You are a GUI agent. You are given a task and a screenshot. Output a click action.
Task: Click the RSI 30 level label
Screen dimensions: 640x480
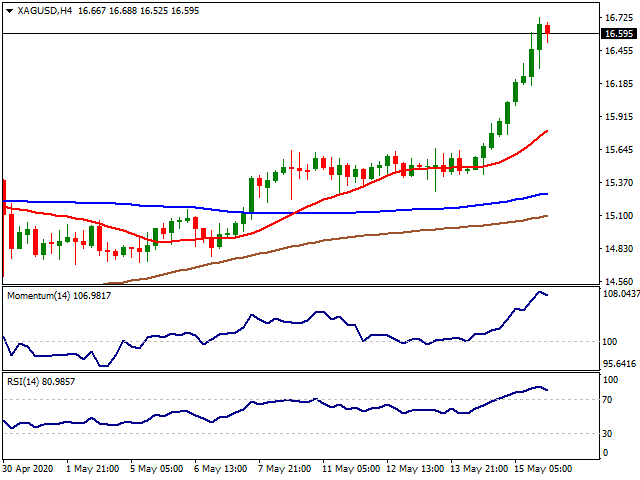pyautogui.click(x=607, y=433)
